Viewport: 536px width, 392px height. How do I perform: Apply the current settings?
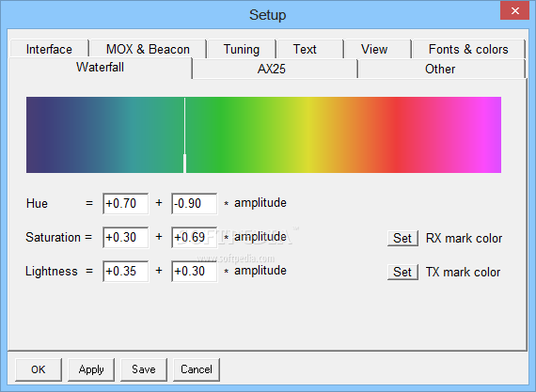(91, 369)
